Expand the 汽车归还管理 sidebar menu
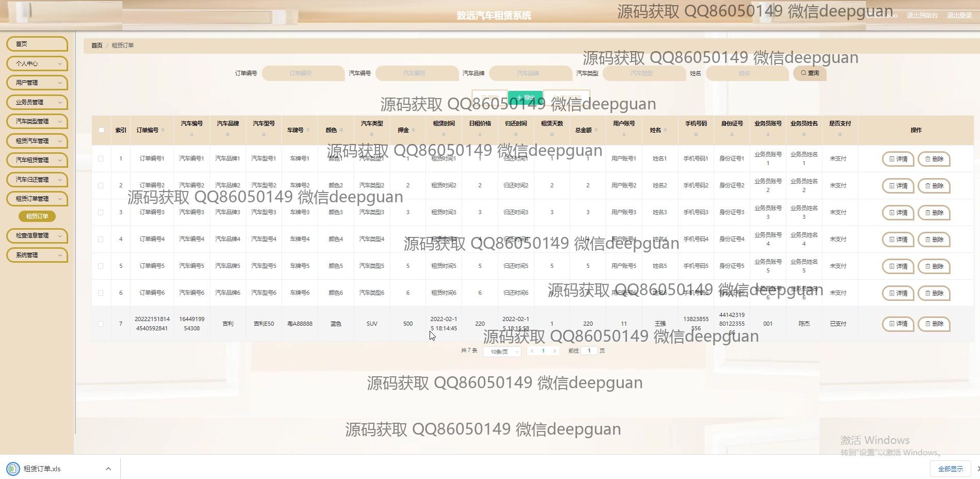980x479 pixels. tap(37, 180)
